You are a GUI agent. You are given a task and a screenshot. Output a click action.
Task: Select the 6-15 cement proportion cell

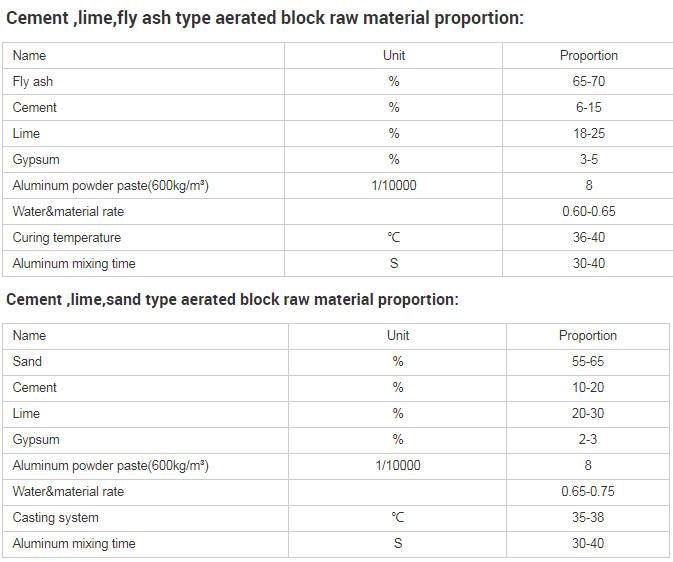click(x=588, y=108)
